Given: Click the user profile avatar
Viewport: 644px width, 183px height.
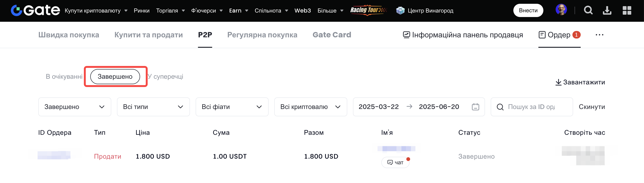Looking at the screenshot, I should tap(561, 10).
